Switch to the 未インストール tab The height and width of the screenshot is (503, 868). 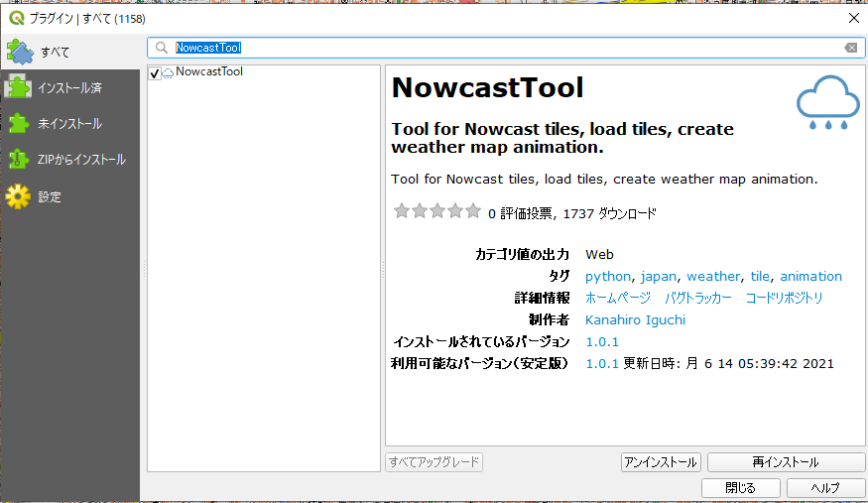pos(70,124)
